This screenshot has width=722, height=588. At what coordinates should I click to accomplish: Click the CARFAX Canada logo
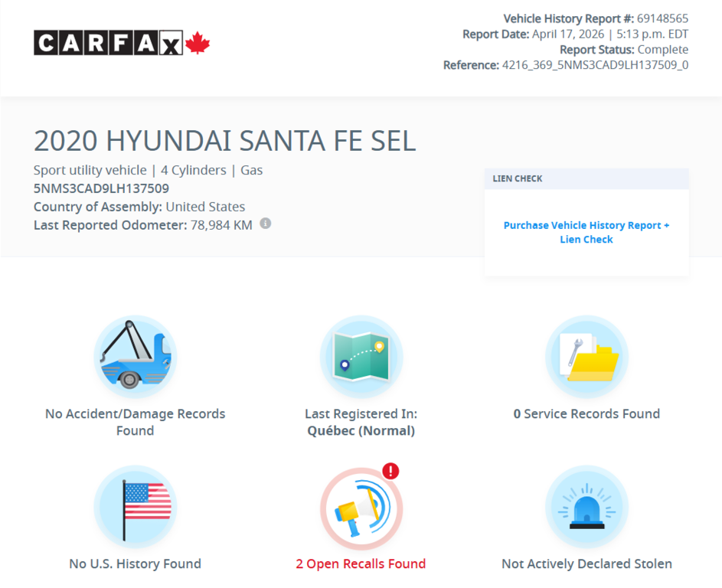click(122, 43)
